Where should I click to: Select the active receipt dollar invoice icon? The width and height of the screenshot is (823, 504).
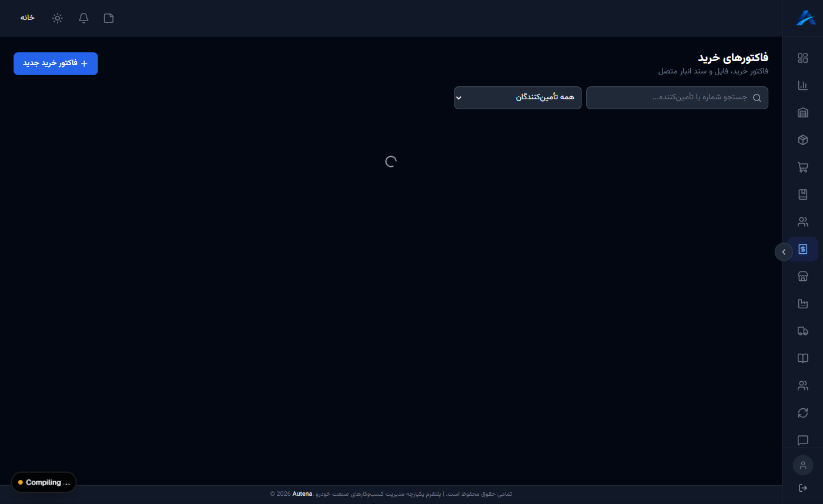(802, 249)
